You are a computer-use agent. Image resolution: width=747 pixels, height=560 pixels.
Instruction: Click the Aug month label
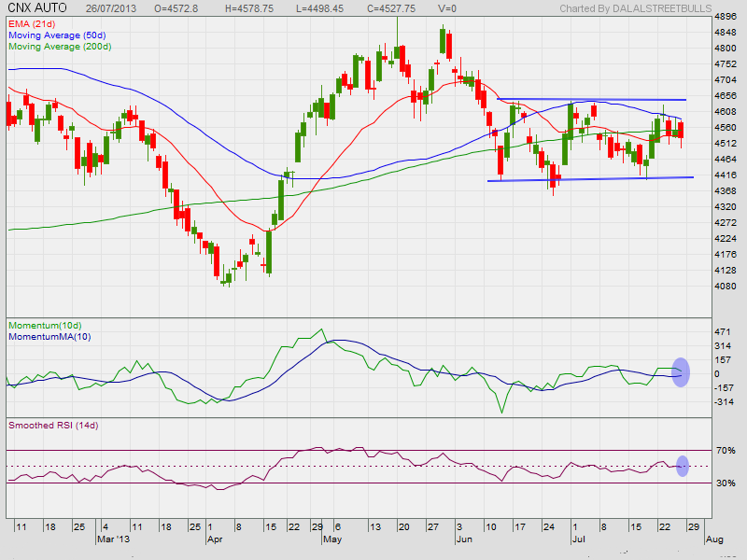714,539
